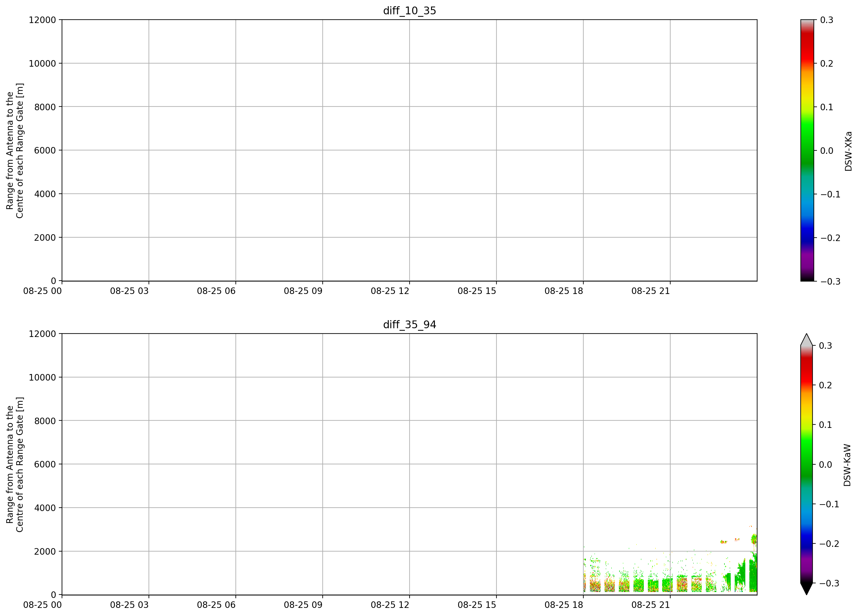Click the 0.1 tick on DSW-XKa colorbar
859x616 pixels.
827,107
